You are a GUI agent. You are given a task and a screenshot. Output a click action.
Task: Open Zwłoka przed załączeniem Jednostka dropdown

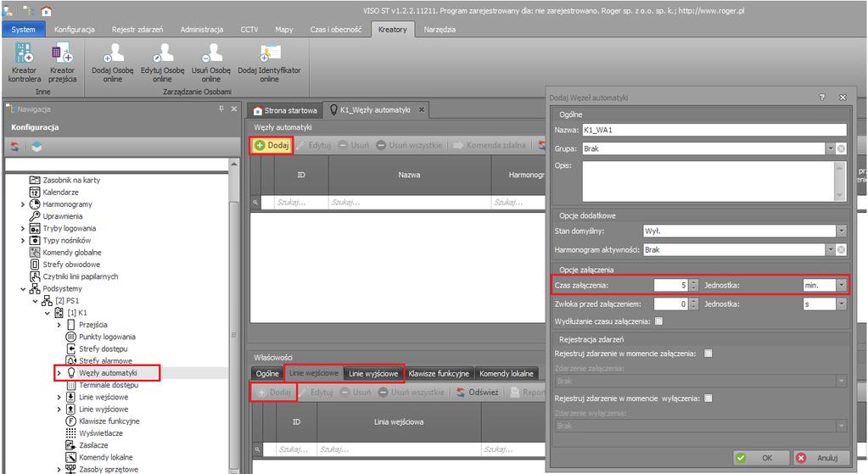(842, 304)
